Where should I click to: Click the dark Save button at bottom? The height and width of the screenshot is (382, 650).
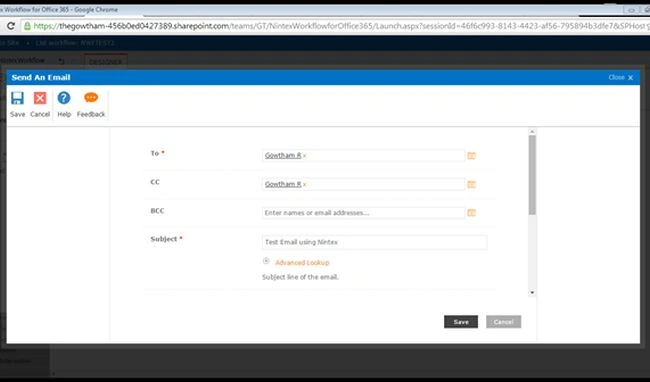coord(461,322)
